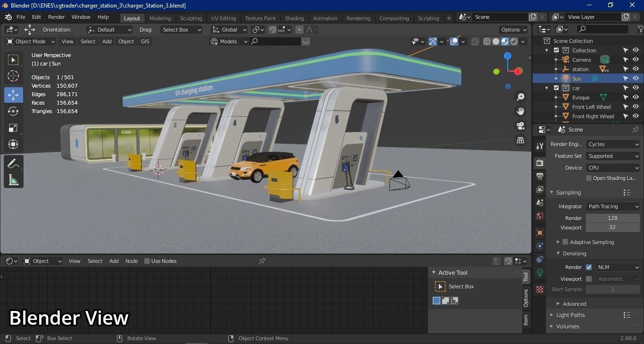644x344 pixels.
Task: Toggle X-ray mode in viewport header
Action: pos(475,41)
